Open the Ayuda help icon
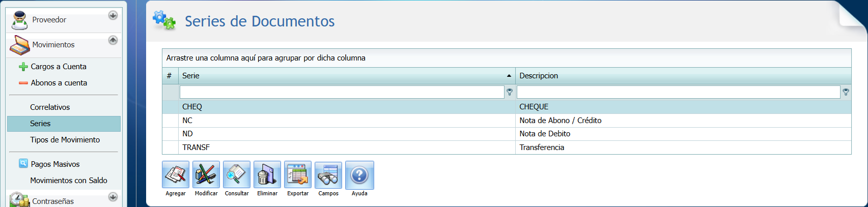The height and width of the screenshot is (207, 868). 359,175
